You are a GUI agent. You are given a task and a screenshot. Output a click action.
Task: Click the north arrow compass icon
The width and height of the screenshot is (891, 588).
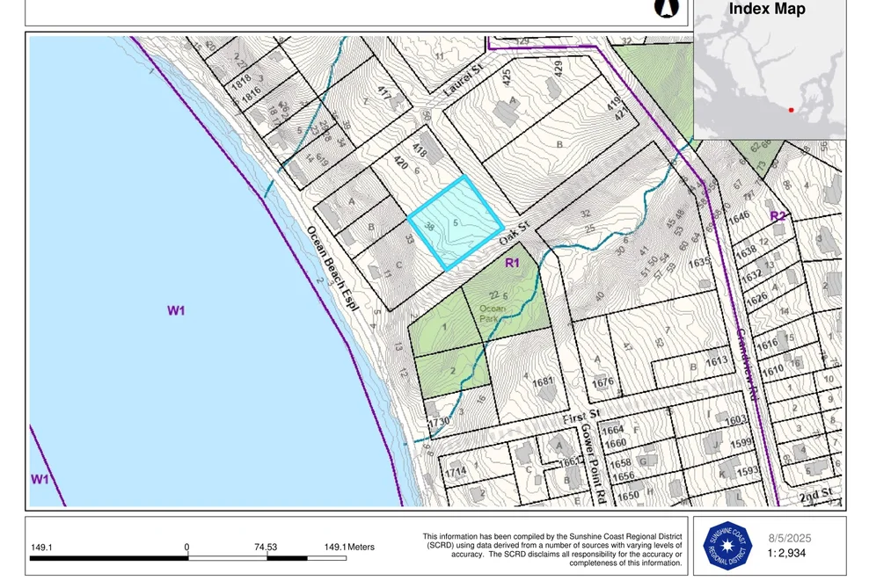pyautogui.click(x=667, y=7)
